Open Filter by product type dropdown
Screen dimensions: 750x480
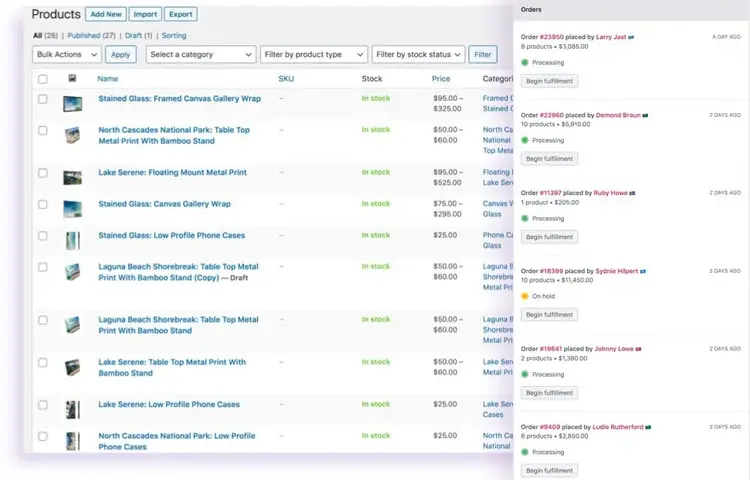click(x=314, y=55)
